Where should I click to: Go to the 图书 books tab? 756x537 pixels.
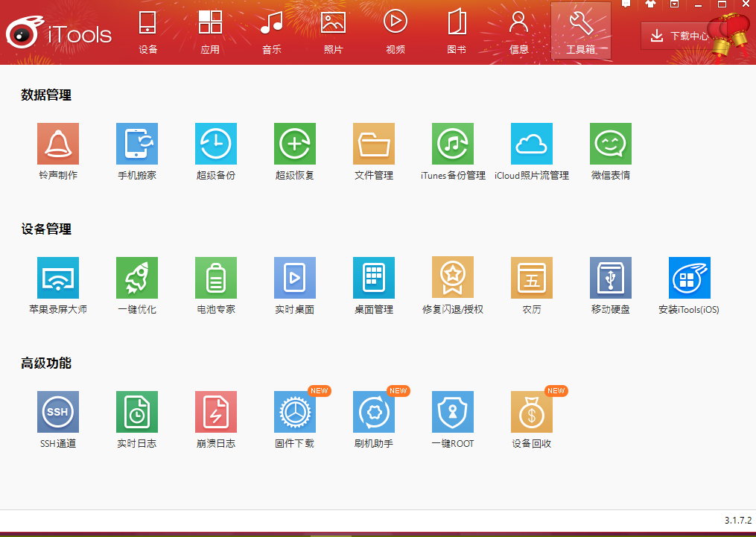[x=457, y=32]
